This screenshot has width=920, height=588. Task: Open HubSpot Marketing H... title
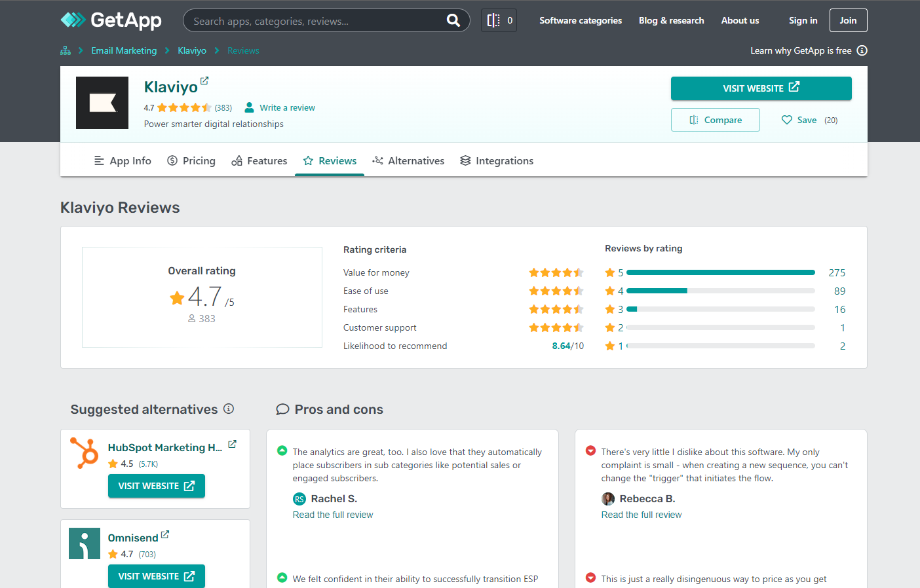(165, 447)
